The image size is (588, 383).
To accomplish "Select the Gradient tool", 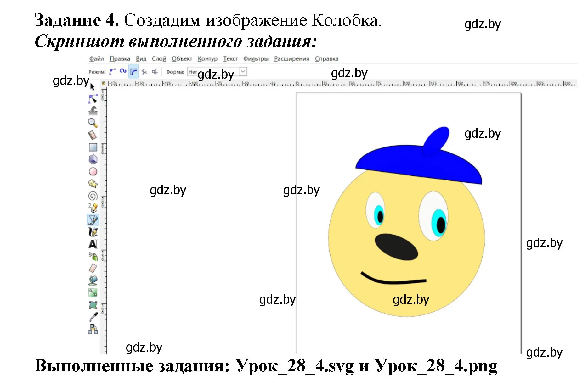I will pos(93,292).
